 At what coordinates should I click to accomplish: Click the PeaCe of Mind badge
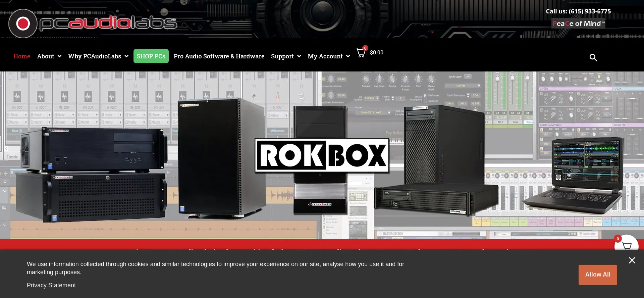coord(578,23)
